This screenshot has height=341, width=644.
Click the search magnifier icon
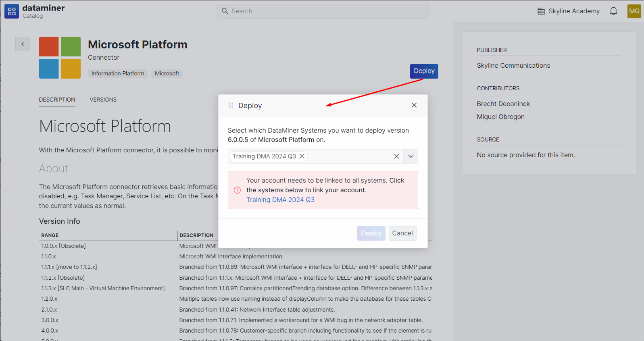[x=225, y=11]
